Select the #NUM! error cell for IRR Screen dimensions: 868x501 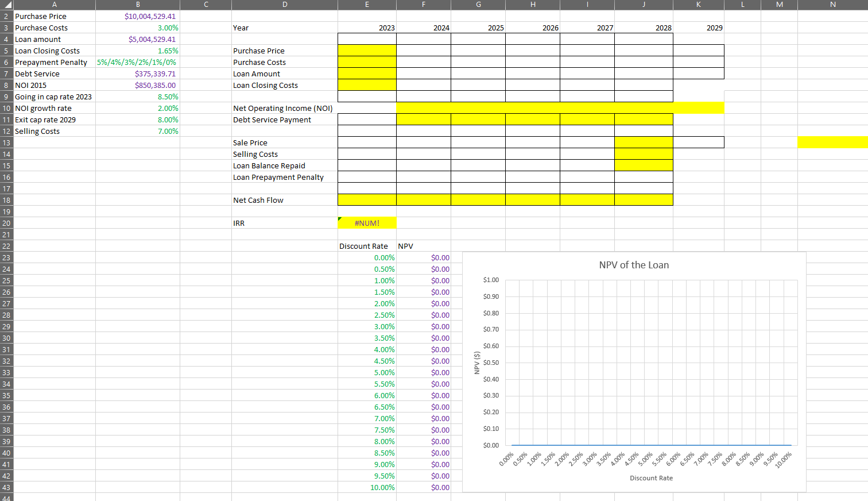367,223
